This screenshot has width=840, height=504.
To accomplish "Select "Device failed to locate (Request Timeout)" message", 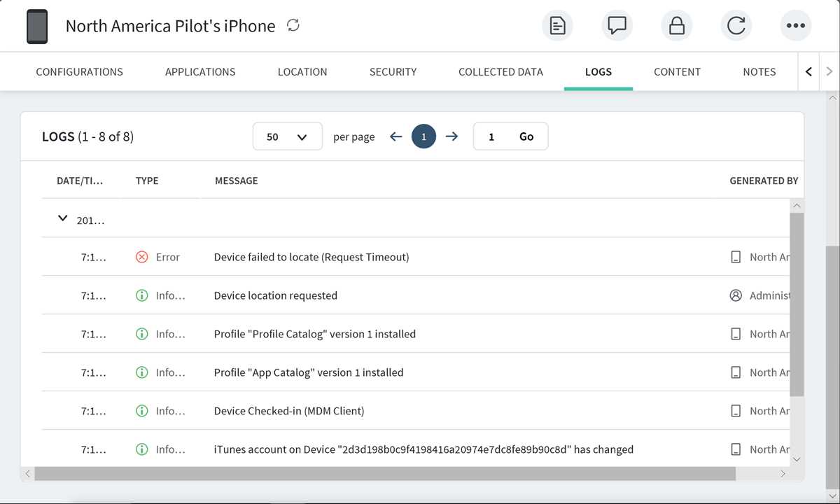I will [x=311, y=257].
